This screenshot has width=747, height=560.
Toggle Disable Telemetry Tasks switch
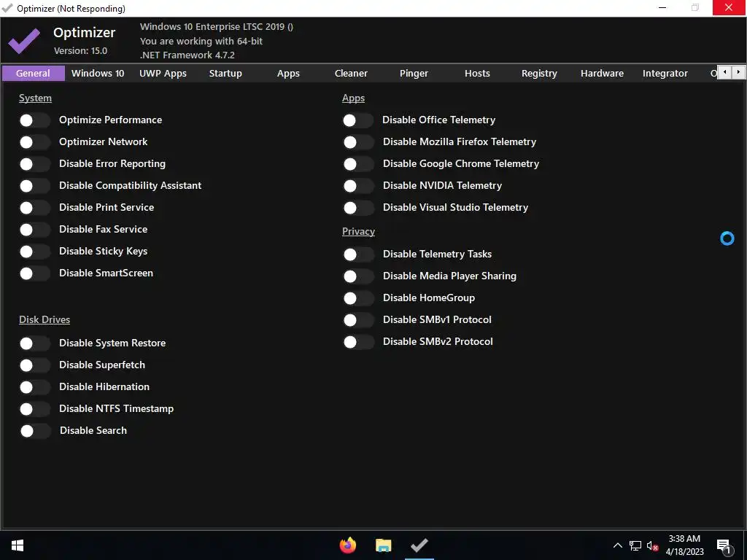[x=358, y=254]
